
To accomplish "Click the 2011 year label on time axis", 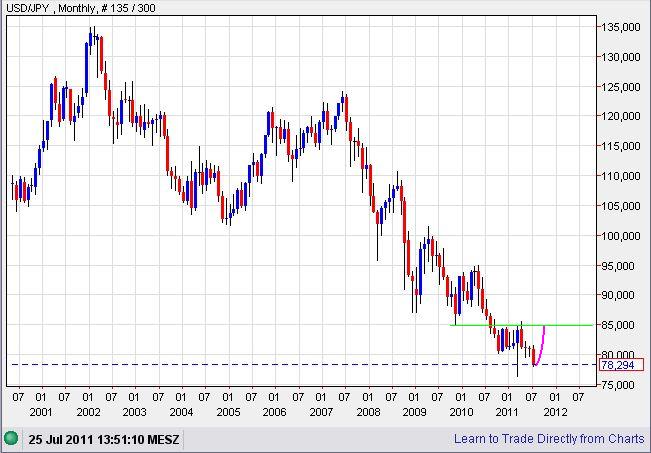I will click(507, 412).
